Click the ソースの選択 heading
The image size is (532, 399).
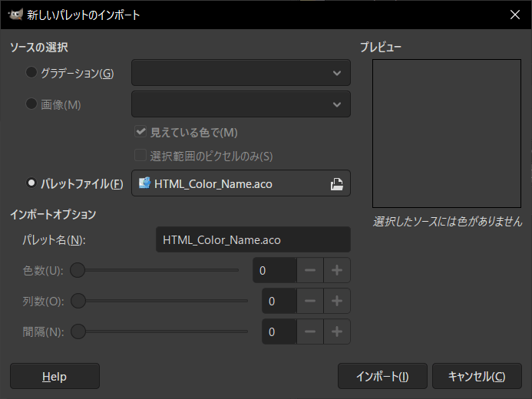tap(39, 47)
